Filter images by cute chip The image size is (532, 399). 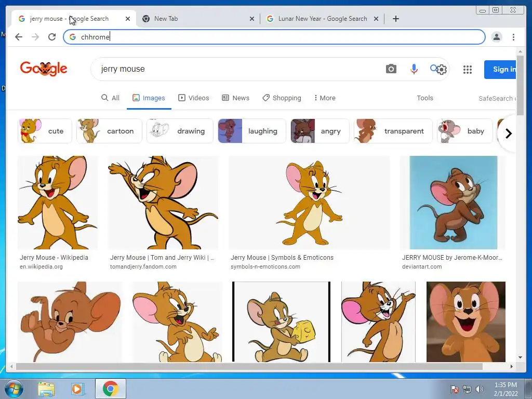tap(45, 131)
